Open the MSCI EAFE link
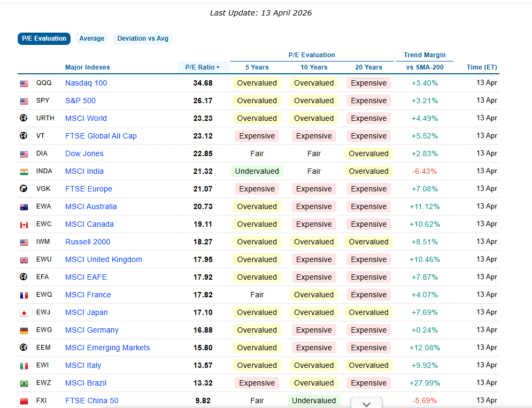The width and height of the screenshot is (532, 408). coord(86,277)
